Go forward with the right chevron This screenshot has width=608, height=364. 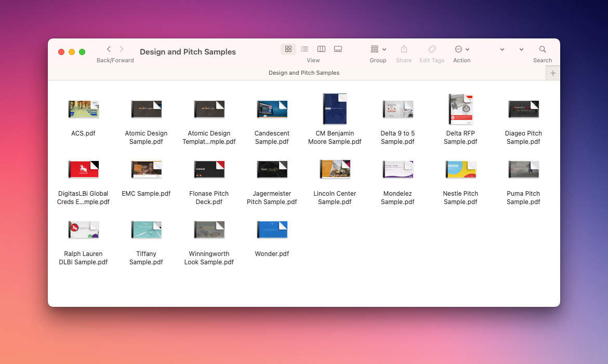tap(122, 49)
